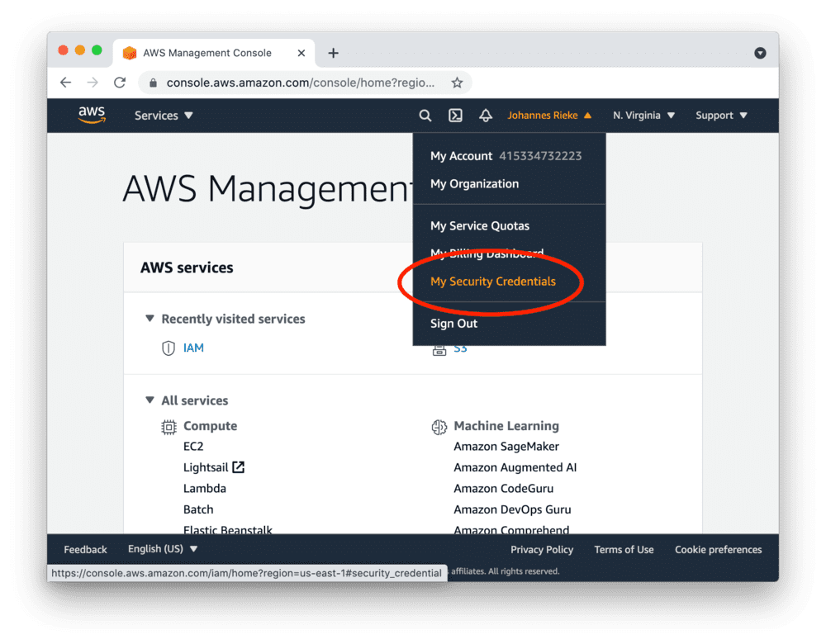Open the English (US) language dropdown

point(162,548)
